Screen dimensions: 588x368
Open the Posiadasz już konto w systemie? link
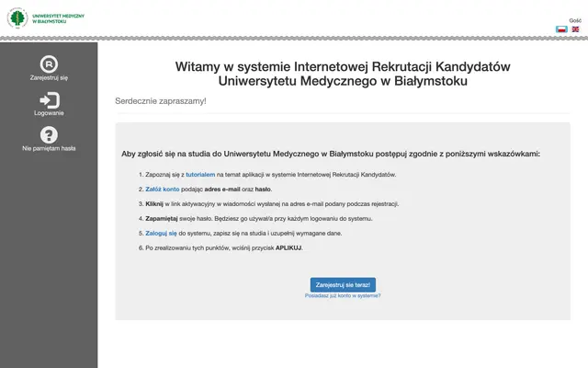pyautogui.click(x=343, y=296)
